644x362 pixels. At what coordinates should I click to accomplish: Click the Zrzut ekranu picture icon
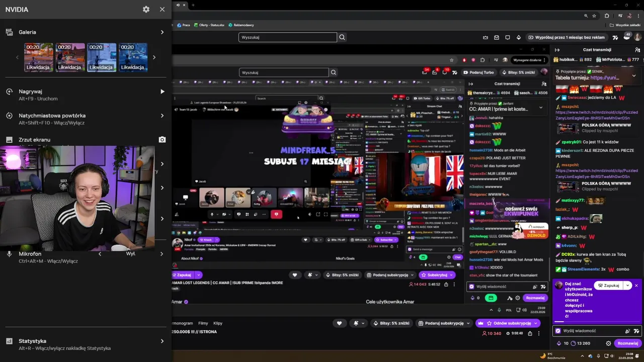click(9, 140)
